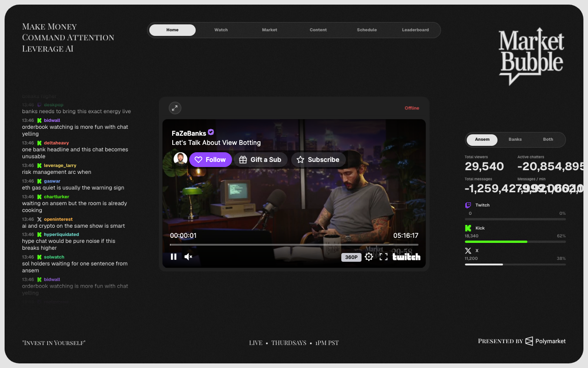Open the solwatch username in chat
Viewport: 588px width, 368px height.
[x=54, y=257]
